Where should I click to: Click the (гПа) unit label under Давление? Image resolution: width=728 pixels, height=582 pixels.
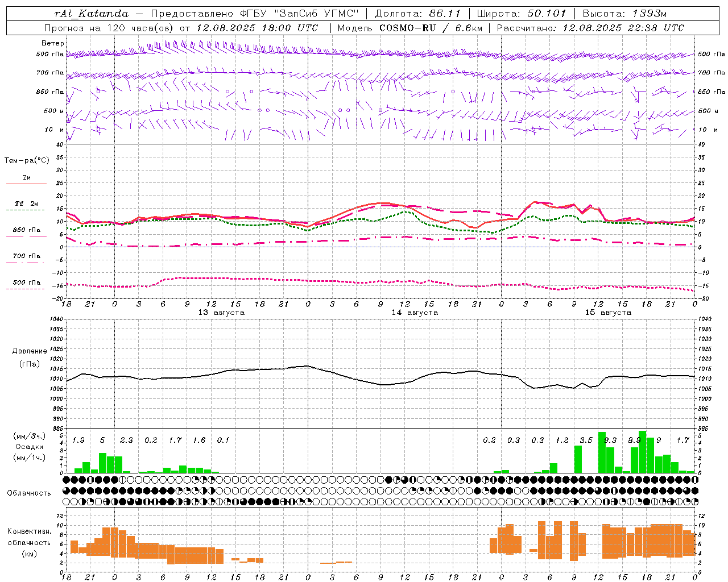tap(30, 364)
